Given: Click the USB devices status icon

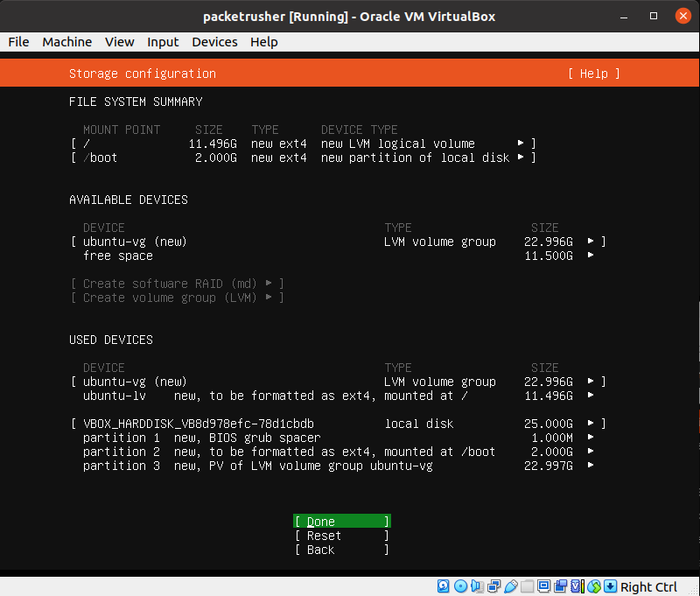Looking at the screenshot, I should tap(510, 586).
